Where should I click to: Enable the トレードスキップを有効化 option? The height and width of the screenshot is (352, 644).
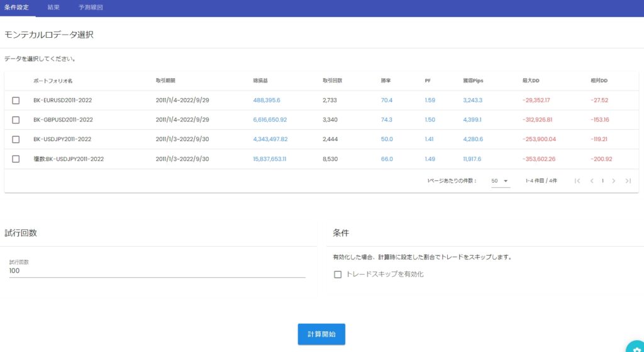(338, 275)
